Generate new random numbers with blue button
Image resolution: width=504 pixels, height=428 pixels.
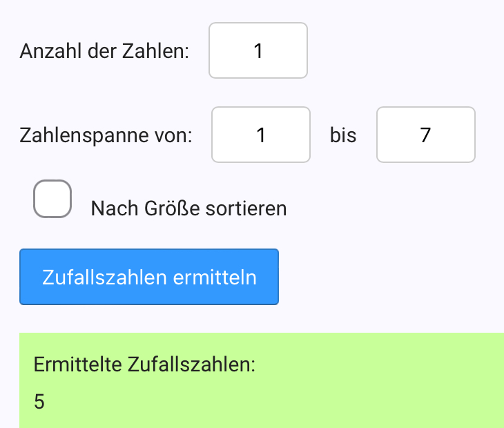click(x=149, y=277)
